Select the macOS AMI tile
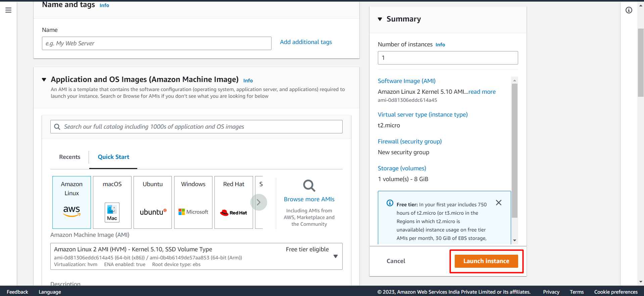 pyautogui.click(x=112, y=202)
